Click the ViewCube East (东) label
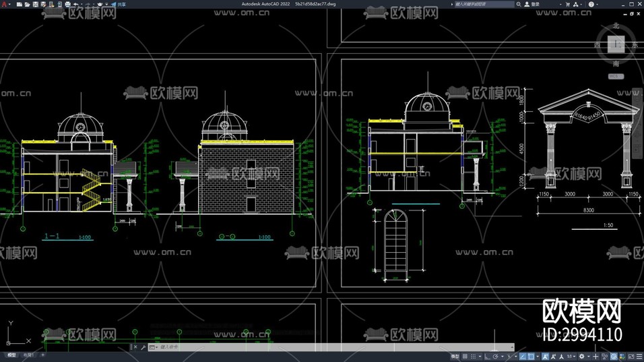Viewport: 644px width, 362px height. pos(635,44)
